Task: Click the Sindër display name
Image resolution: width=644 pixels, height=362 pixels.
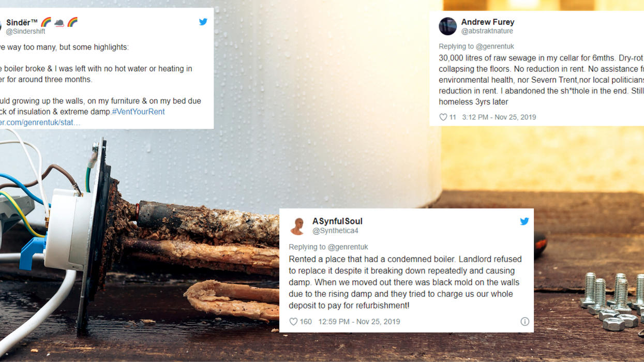Action: tap(22, 23)
